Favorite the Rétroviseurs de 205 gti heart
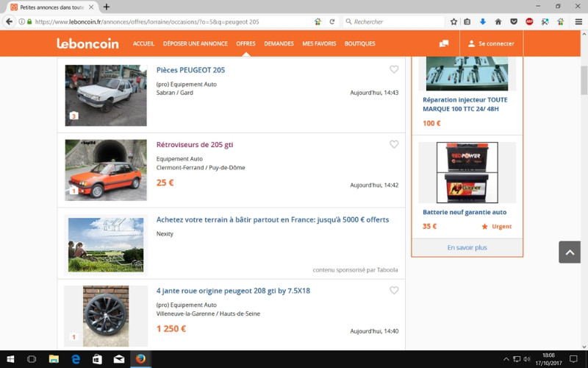Image resolution: width=588 pixels, height=368 pixels. (x=394, y=144)
